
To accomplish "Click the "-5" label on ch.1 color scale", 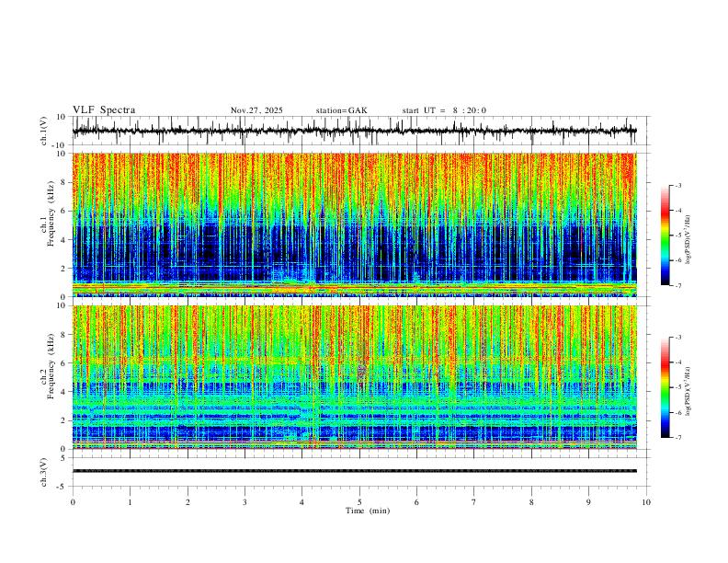I will pyautogui.click(x=677, y=236).
